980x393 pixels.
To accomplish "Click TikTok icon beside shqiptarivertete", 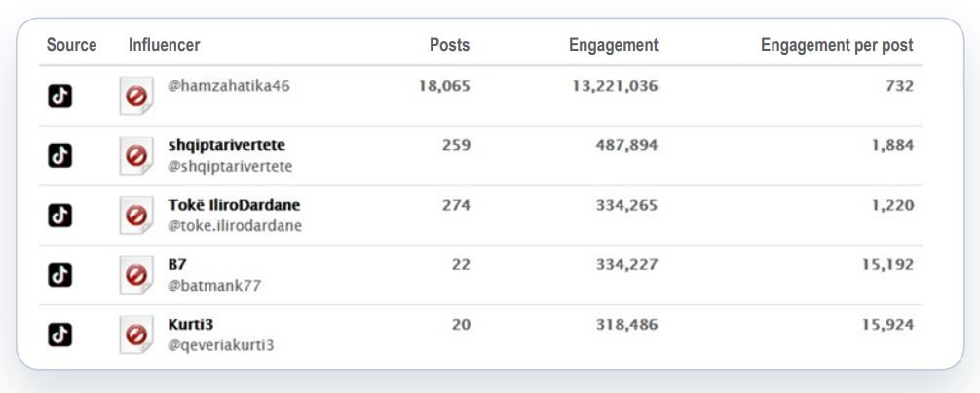I will (60, 155).
